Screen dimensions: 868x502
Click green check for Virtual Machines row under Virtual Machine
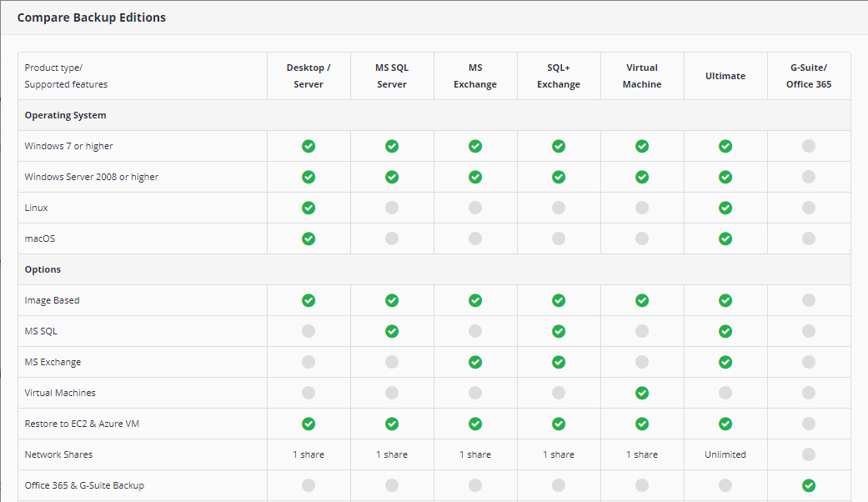pos(642,393)
